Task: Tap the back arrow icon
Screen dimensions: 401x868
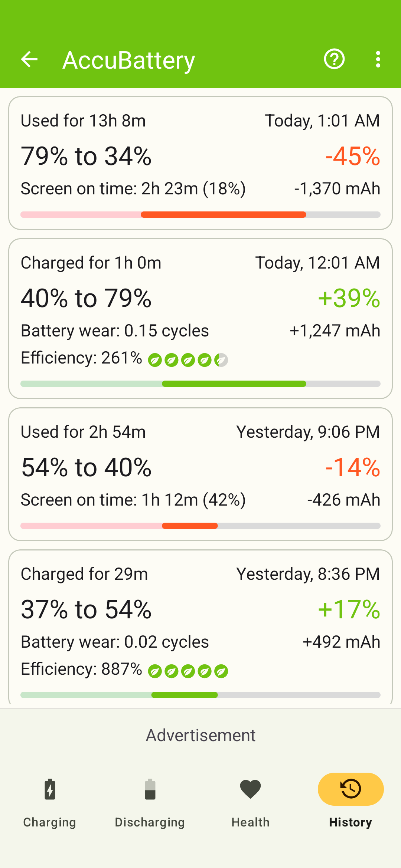Action: (29, 59)
